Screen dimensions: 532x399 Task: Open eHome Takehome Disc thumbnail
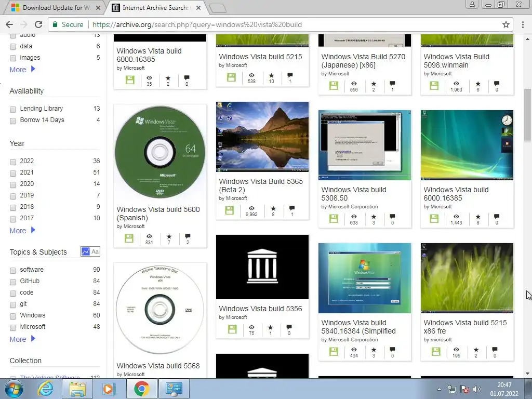click(160, 310)
